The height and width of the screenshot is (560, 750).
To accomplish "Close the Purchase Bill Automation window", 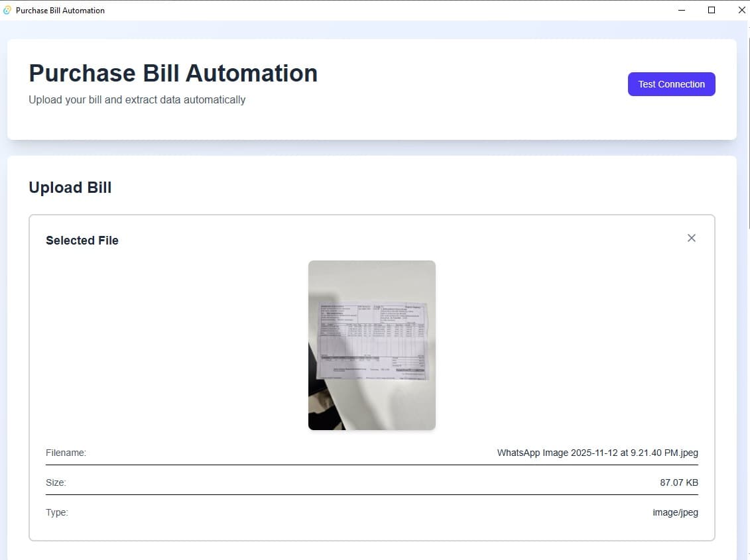I will click(x=741, y=10).
